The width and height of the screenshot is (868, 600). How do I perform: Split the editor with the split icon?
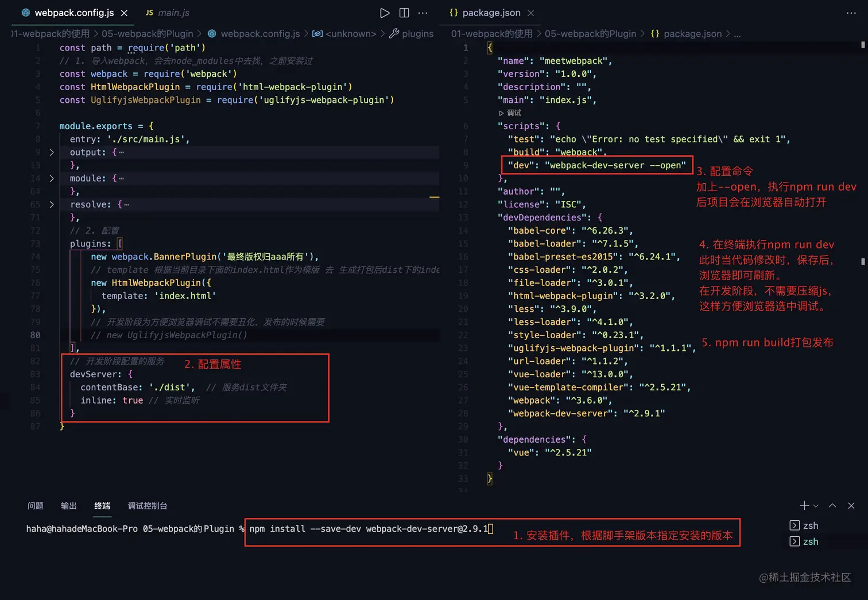coord(404,13)
